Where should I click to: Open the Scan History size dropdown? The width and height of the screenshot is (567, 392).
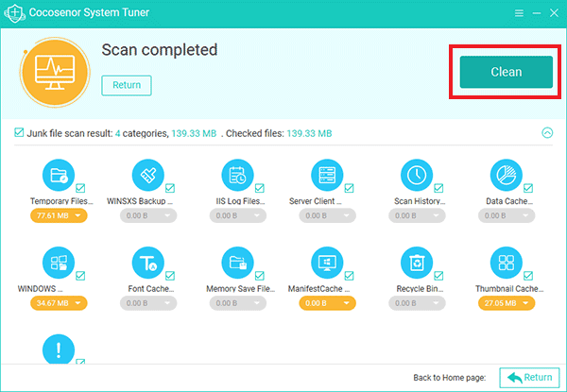[417, 215]
